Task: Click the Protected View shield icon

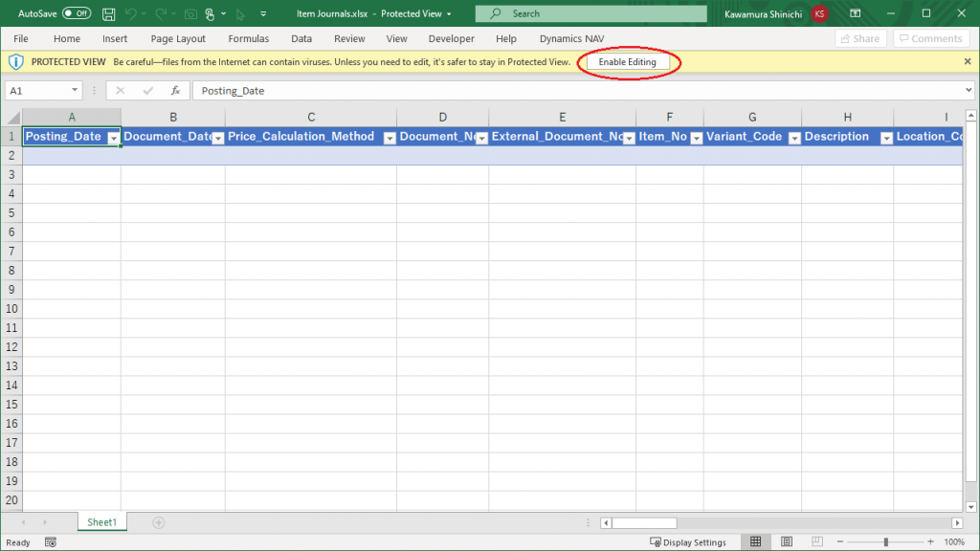Action: tap(15, 62)
